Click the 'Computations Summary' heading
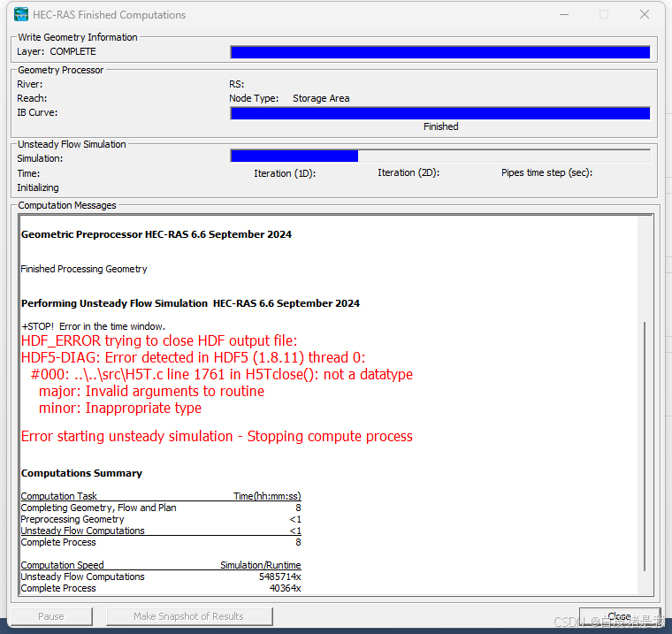The height and width of the screenshot is (634, 672). pos(81,473)
